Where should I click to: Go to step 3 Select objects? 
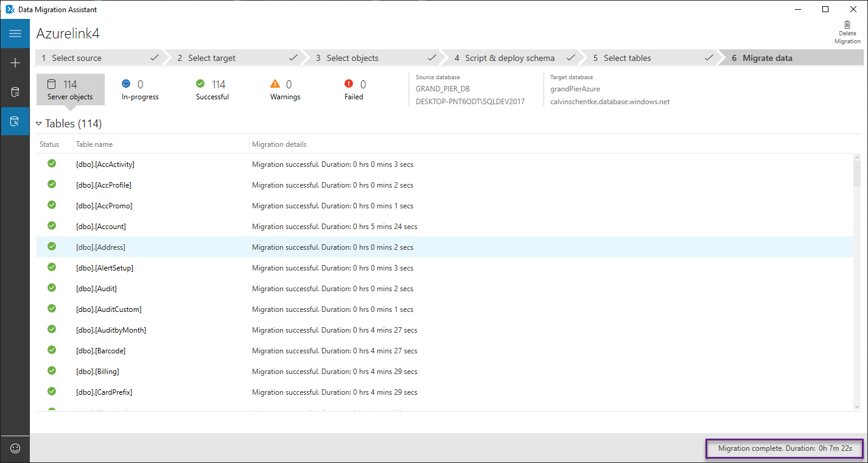click(x=376, y=58)
